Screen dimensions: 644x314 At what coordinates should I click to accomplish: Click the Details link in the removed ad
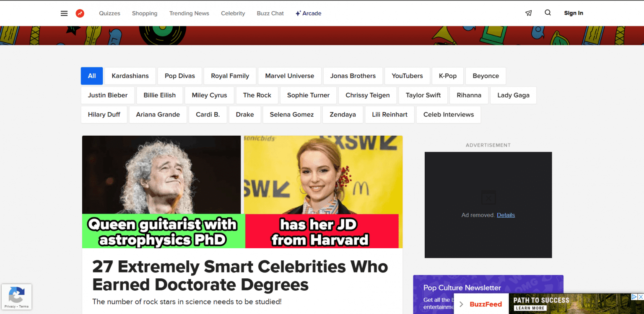click(x=506, y=215)
